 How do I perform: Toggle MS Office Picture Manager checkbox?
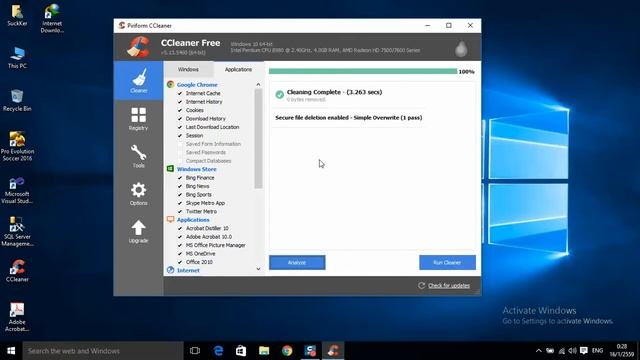click(x=180, y=245)
